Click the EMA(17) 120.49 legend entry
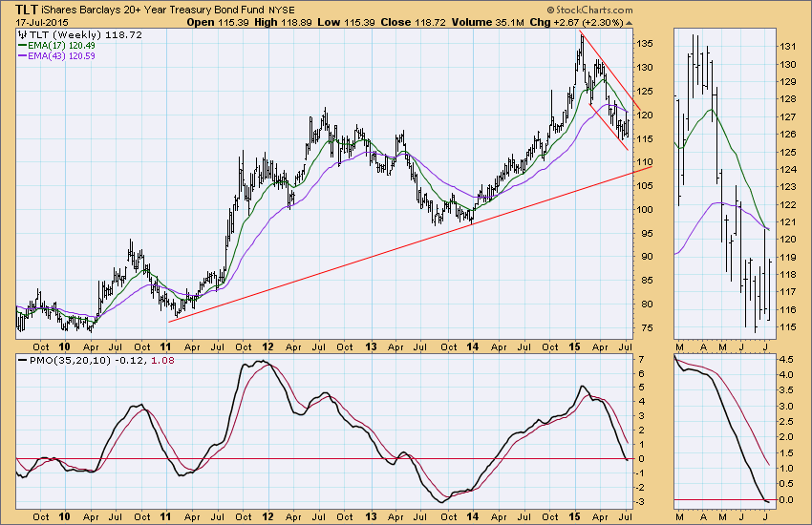Screen dimensions: 812x525 pos(57,46)
